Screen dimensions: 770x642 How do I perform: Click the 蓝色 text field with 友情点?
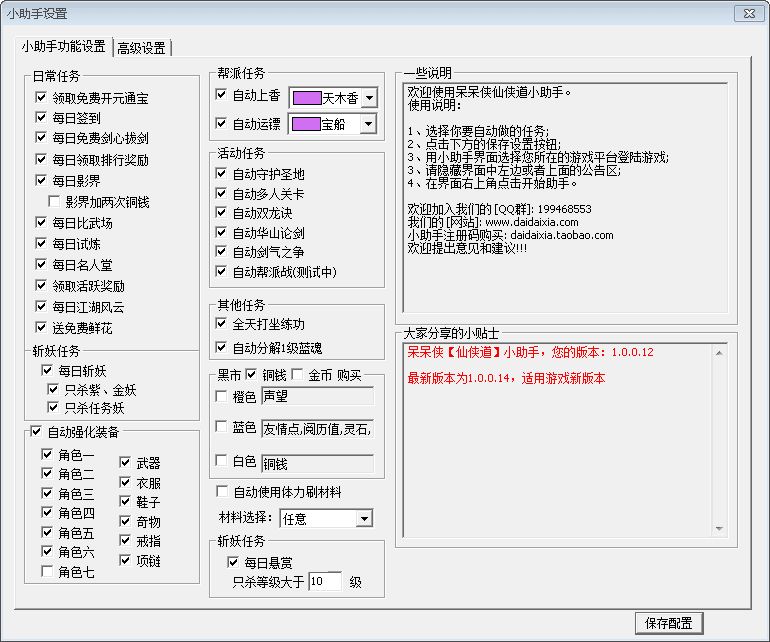[x=316, y=429]
